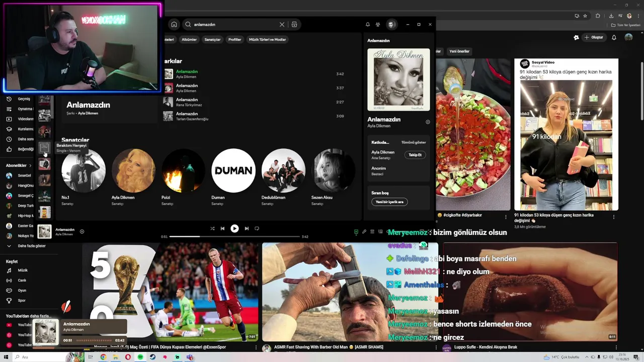
Task: Select the Albümler filter chip
Action: pyautogui.click(x=189, y=39)
